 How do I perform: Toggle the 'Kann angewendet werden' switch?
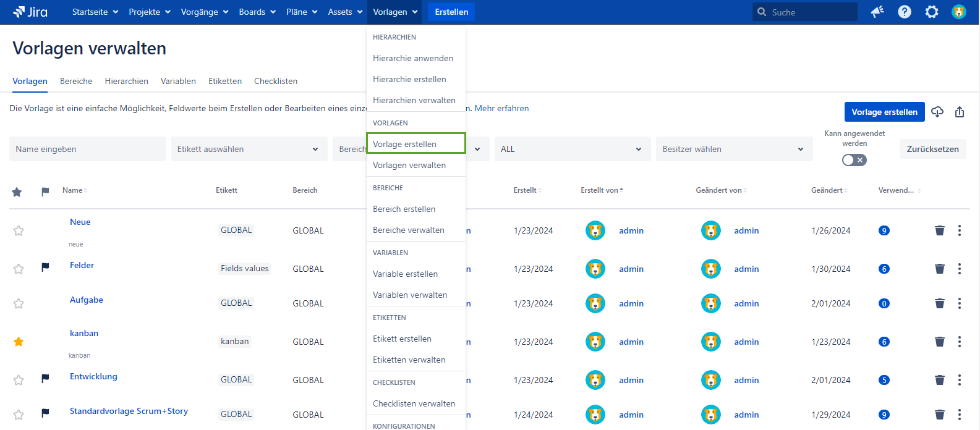[x=854, y=160]
